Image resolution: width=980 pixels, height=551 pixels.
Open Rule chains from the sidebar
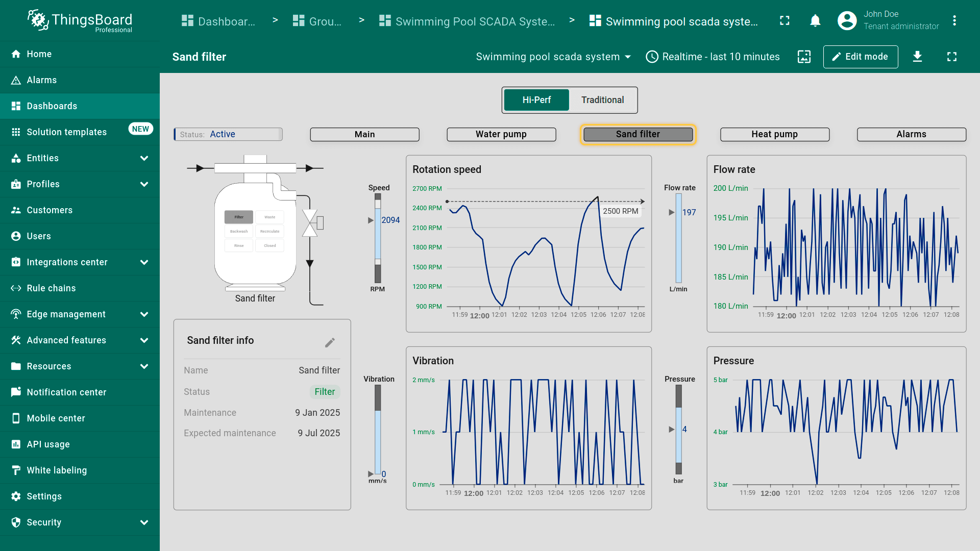click(x=51, y=288)
